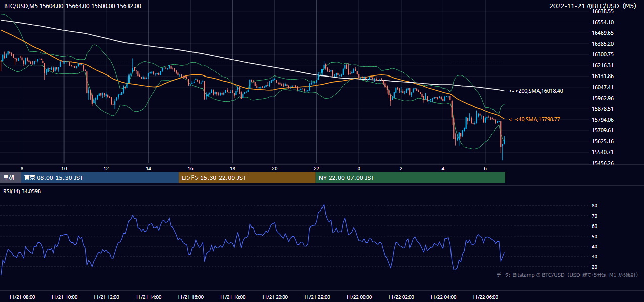The image size is (644, 302).
Task: Click price axis value 16469.65
Action: pyautogui.click(x=603, y=33)
